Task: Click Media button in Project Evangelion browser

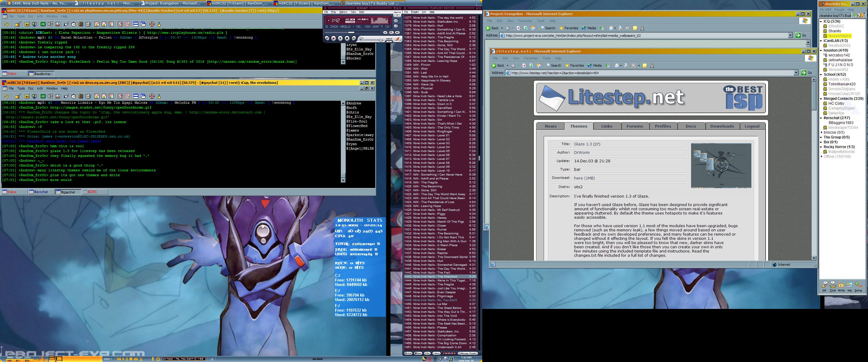Action: tap(589, 28)
